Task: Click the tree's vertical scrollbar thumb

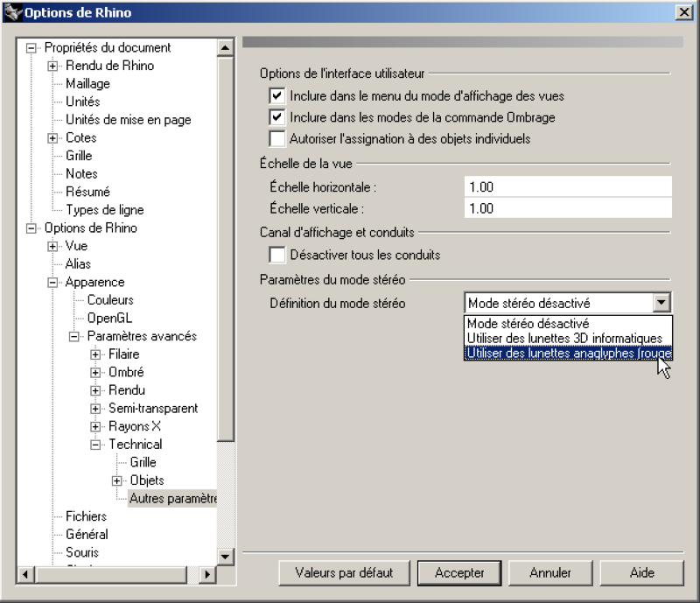Action: [226, 249]
